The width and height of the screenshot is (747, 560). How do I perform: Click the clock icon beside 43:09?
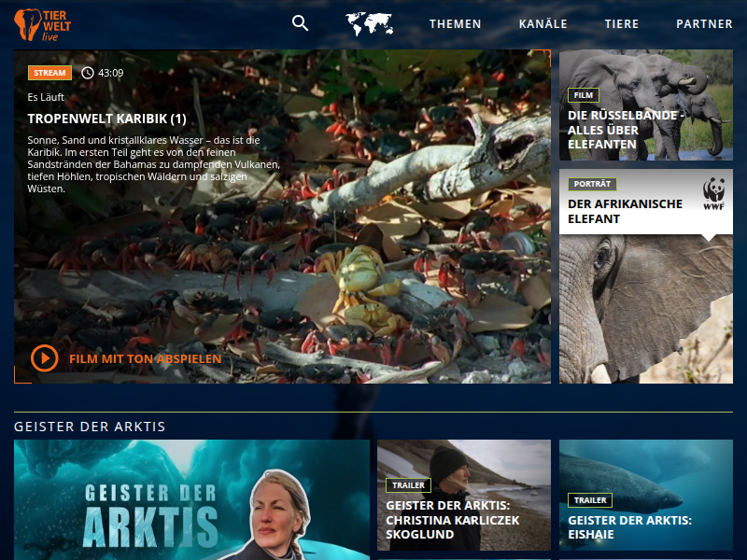[88, 73]
